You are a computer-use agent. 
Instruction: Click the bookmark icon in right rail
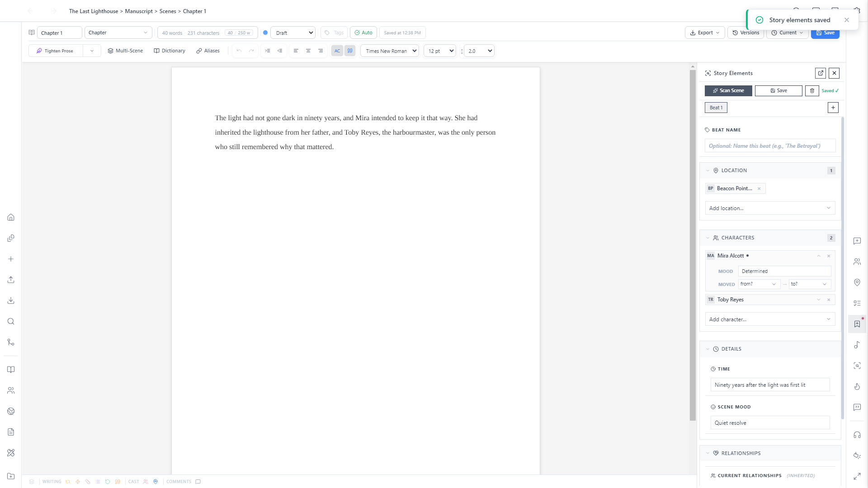[857, 324]
